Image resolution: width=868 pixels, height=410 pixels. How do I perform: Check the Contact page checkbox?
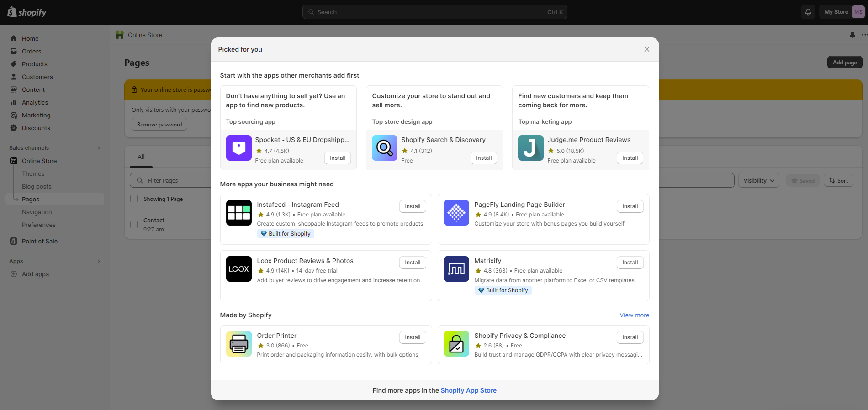[x=134, y=225]
